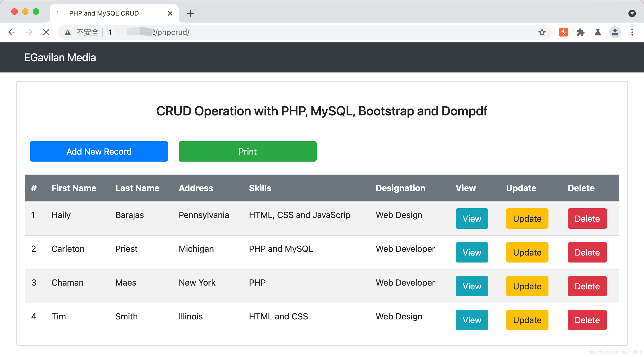The width and height of the screenshot is (644, 357).
Task: Expand the tab search dropdown arrow
Action: [x=632, y=13]
